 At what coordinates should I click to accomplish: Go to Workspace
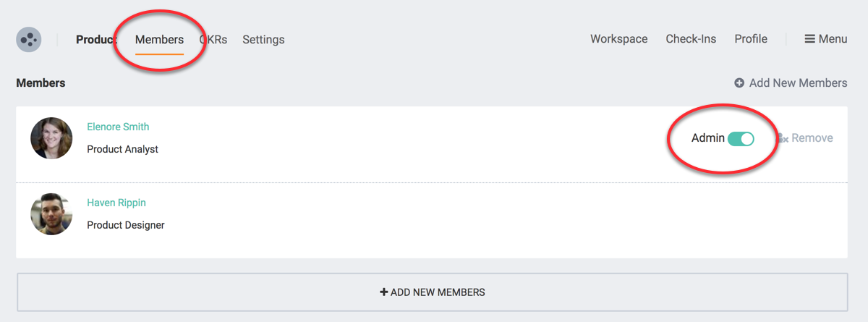pyautogui.click(x=618, y=39)
